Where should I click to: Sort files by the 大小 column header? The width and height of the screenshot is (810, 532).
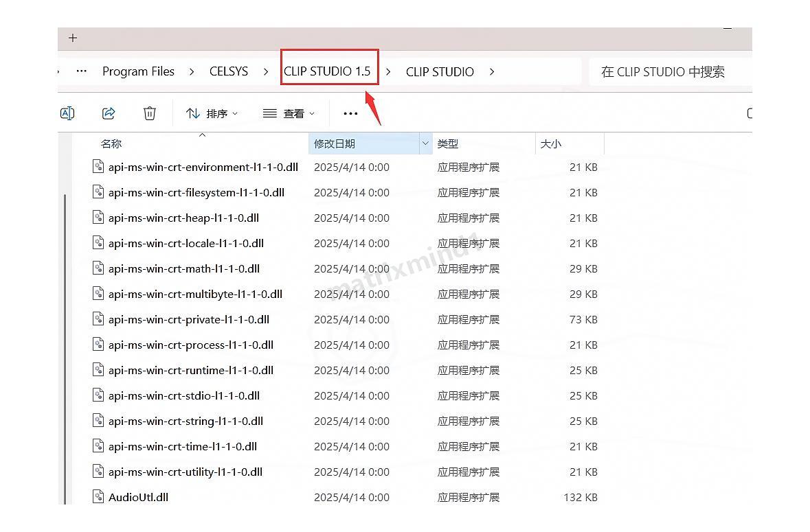point(551,144)
